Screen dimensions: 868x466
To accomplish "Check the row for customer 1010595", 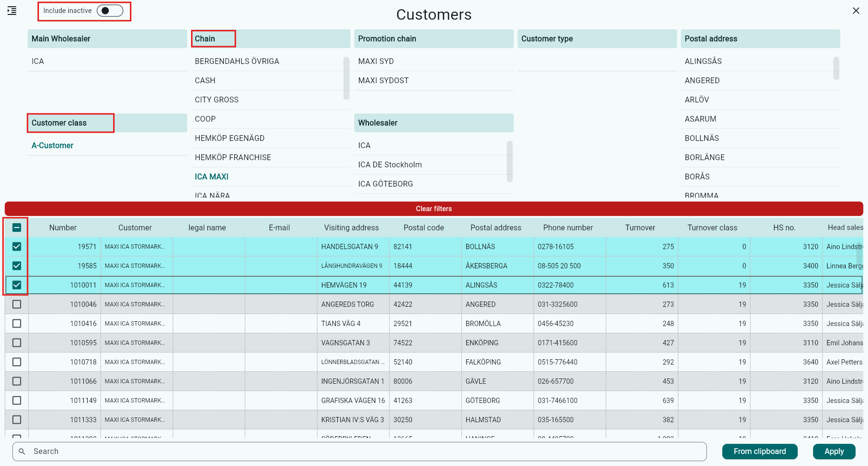I will coord(17,343).
